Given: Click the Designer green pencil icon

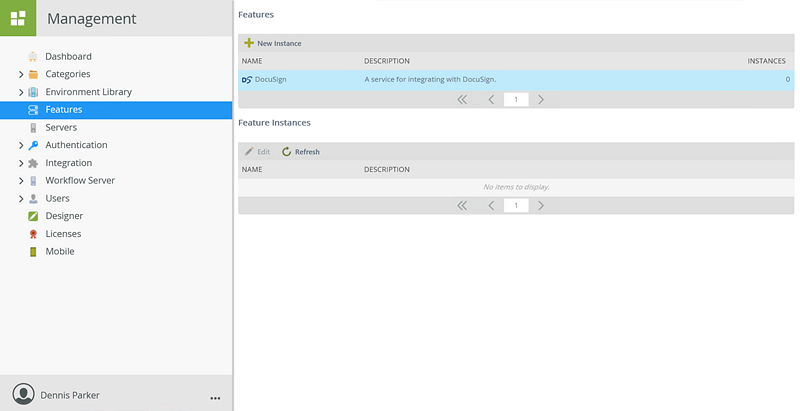Looking at the screenshot, I should 33,216.
